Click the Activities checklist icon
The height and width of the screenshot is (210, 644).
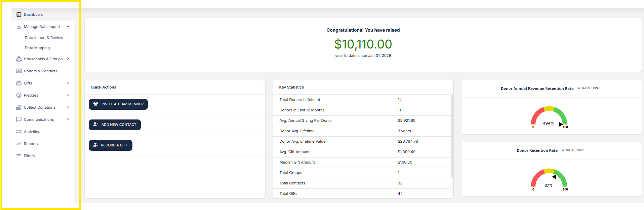point(19,132)
